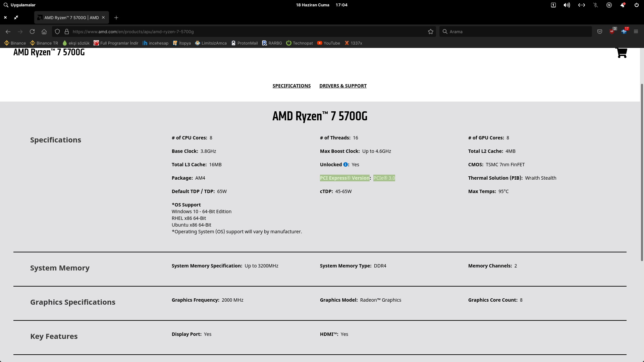This screenshot has width=644, height=362.
Task: Open the SPECIFICATIONS tab link
Action: (291, 86)
